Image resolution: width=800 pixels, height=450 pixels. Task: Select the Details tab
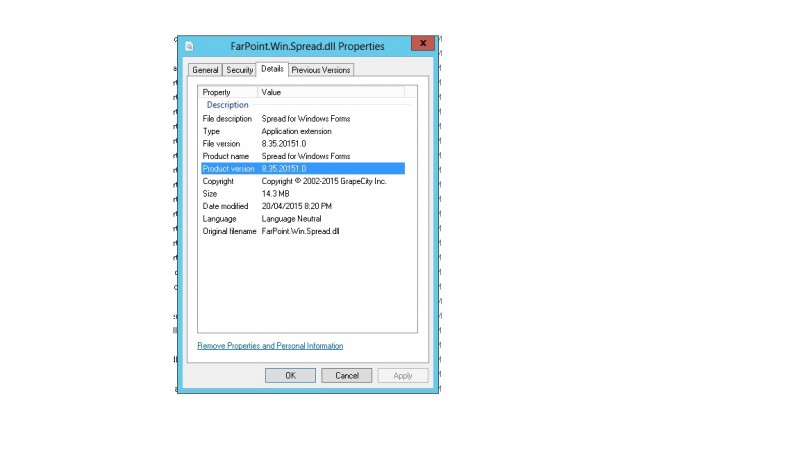272,69
